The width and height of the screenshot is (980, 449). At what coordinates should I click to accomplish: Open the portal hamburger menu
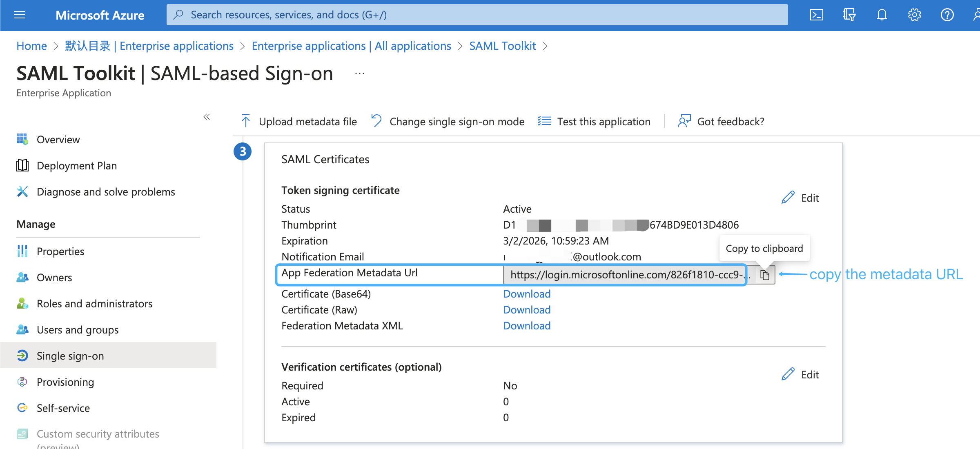[19, 15]
